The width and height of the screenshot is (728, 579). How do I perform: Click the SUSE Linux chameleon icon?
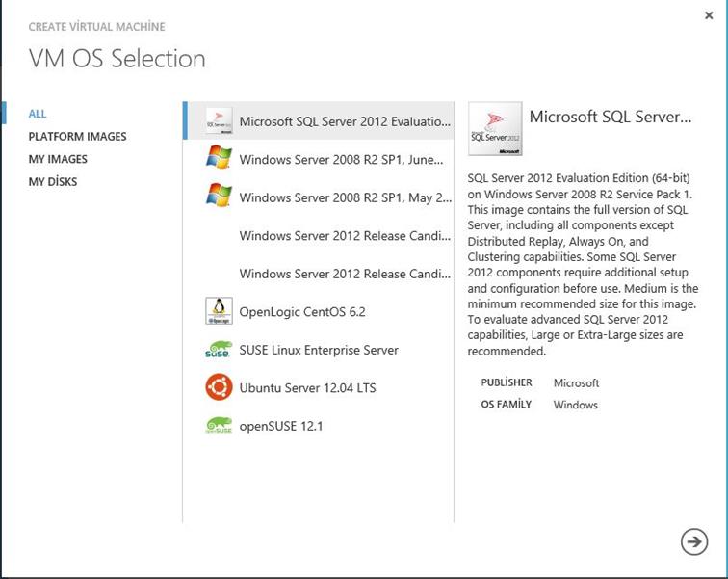[x=219, y=349]
